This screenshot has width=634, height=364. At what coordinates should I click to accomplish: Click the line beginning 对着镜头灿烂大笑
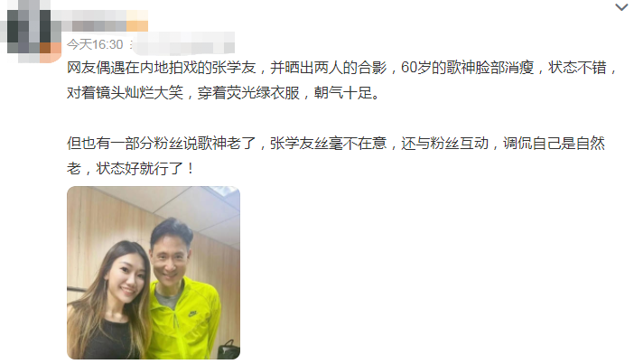(224, 93)
